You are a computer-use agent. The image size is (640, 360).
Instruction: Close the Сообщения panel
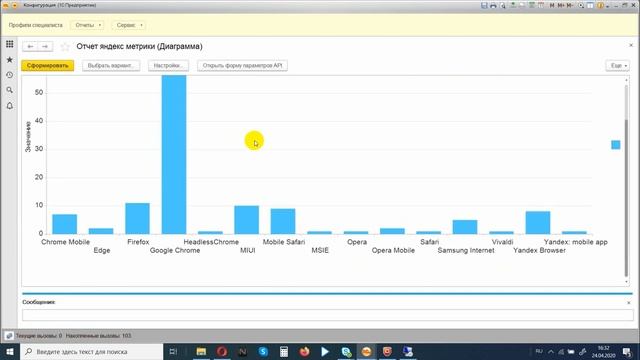pyautogui.click(x=629, y=303)
